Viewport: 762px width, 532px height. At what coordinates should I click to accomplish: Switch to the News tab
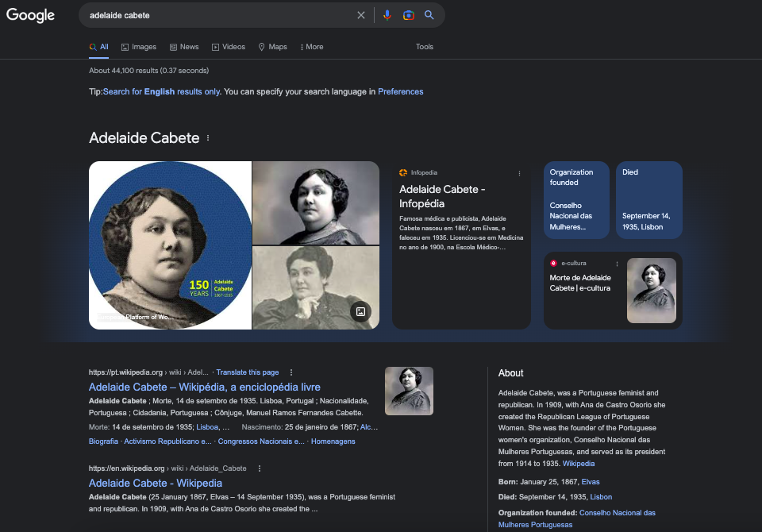coord(184,47)
